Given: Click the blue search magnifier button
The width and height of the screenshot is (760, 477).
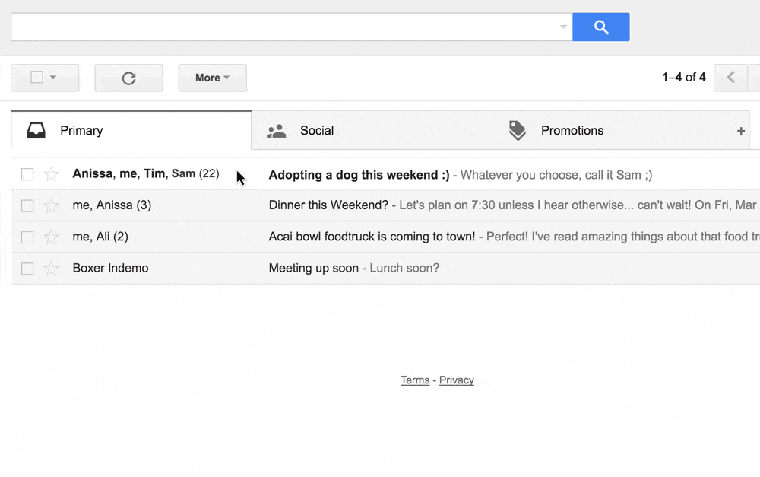Looking at the screenshot, I should click(x=601, y=27).
